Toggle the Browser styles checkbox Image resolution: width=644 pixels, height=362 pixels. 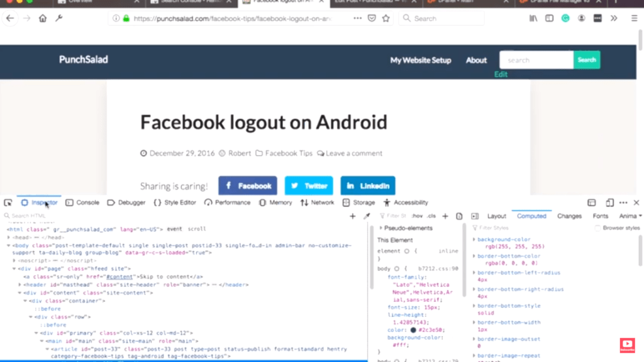(597, 228)
